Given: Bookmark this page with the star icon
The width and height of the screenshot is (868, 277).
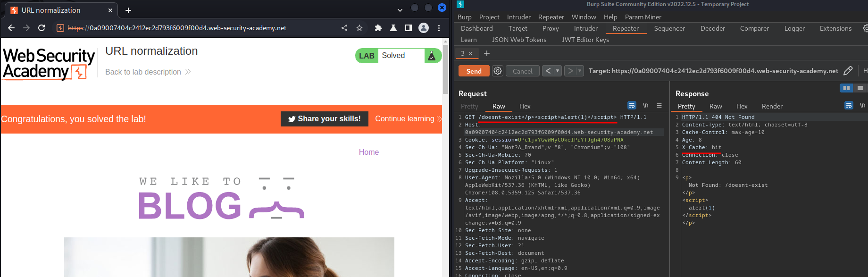Looking at the screenshot, I should pyautogui.click(x=359, y=28).
